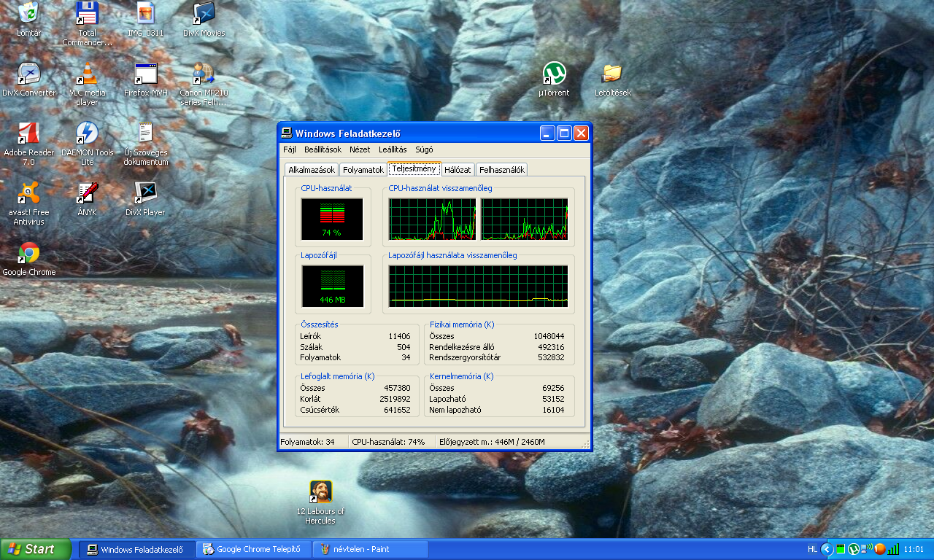Click the Google Chrome desktop icon
The width and height of the screenshot is (934, 560).
coord(29,253)
